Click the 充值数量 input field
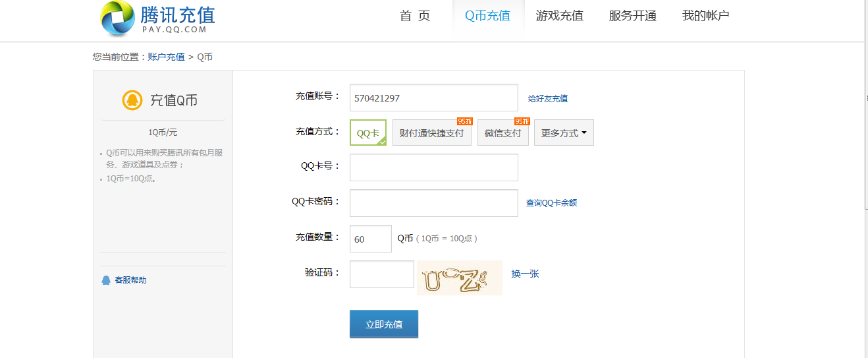The image size is (868, 358). tap(371, 239)
